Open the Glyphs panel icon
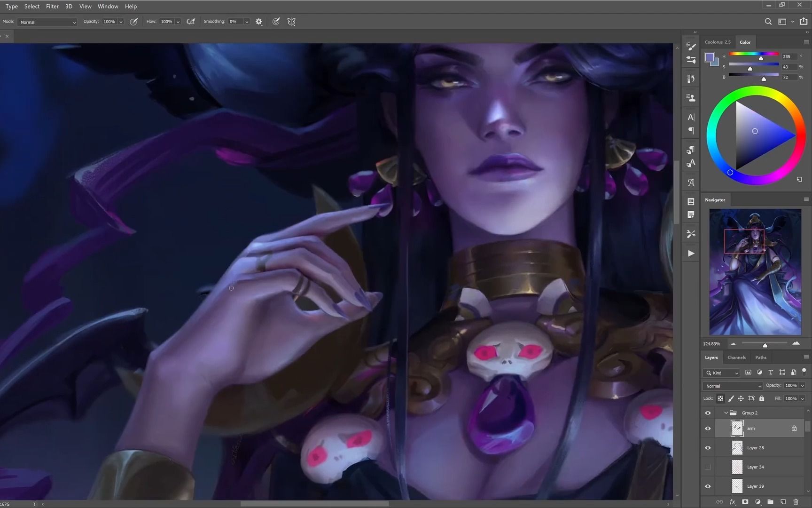 pyautogui.click(x=691, y=182)
